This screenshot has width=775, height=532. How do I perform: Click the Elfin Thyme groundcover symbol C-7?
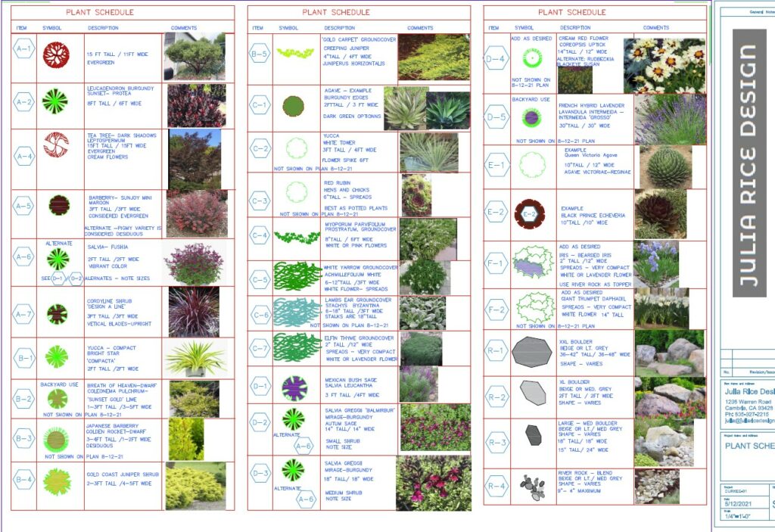tap(297, 347)
